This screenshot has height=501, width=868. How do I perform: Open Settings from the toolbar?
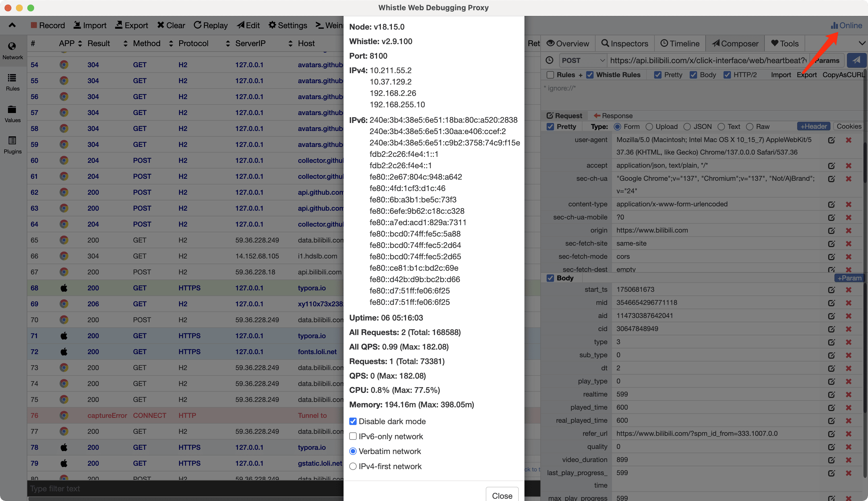click(x=288, y=25)
